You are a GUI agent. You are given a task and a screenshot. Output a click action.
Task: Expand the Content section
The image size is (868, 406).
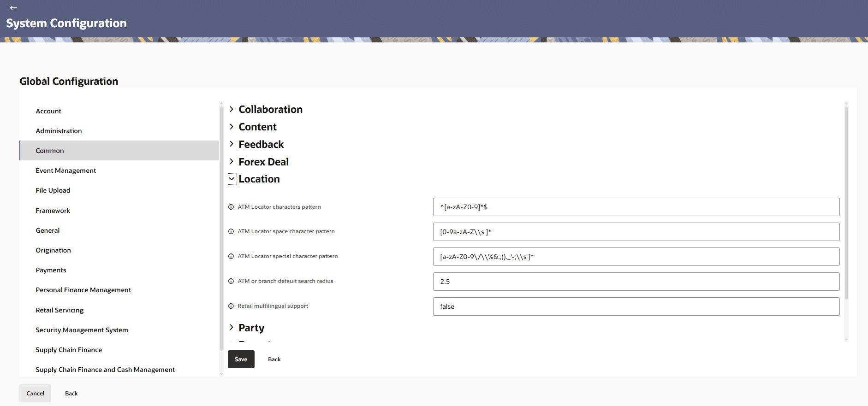pos(232,127)
